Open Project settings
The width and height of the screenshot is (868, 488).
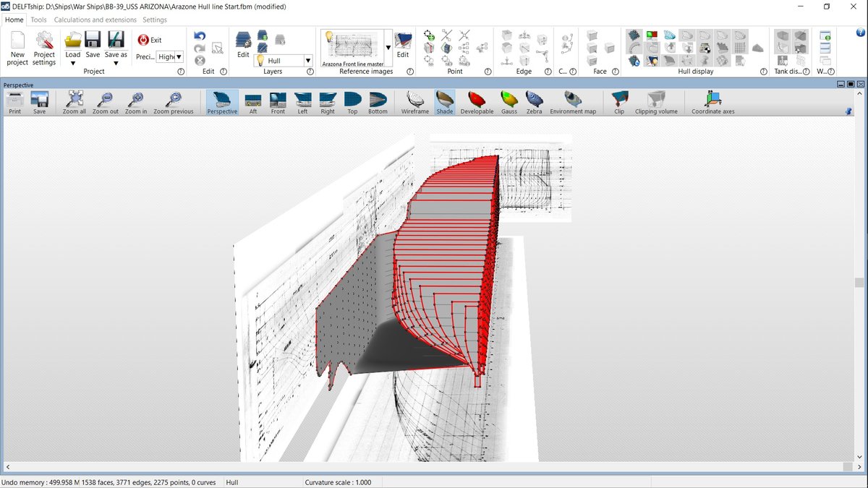[x=44, y=43]
